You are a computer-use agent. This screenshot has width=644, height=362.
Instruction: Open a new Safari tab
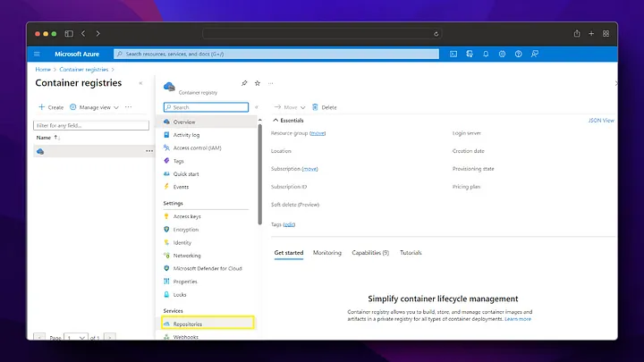591,34
